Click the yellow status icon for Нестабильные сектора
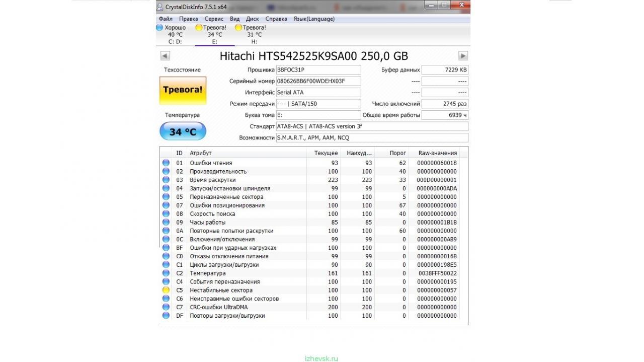The height and width of the screenshot is (362, 644). coord(166,290)
